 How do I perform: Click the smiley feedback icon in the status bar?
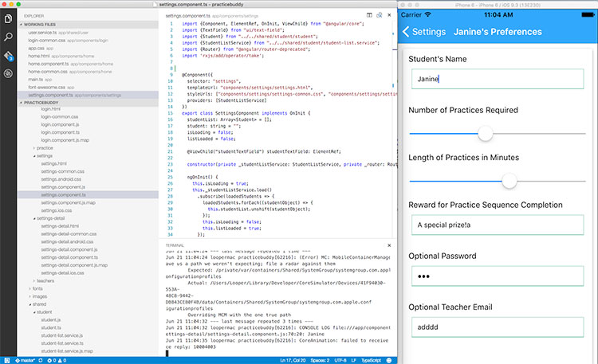pos(391,360)
